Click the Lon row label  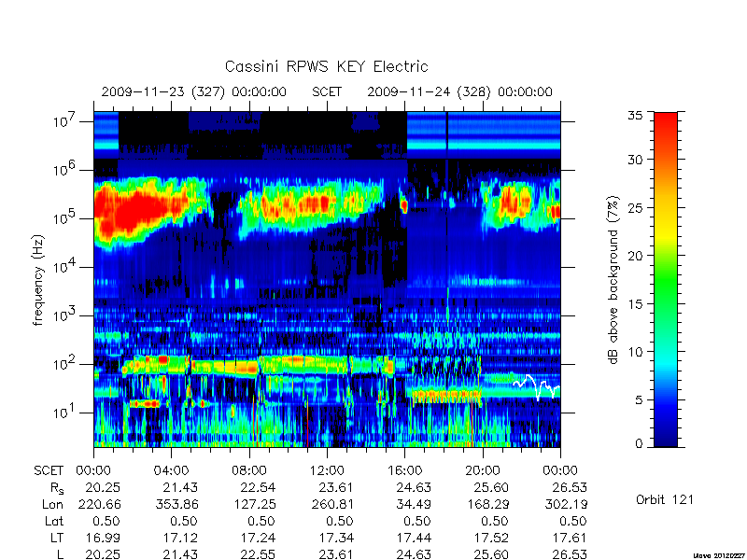pos(52,504)
